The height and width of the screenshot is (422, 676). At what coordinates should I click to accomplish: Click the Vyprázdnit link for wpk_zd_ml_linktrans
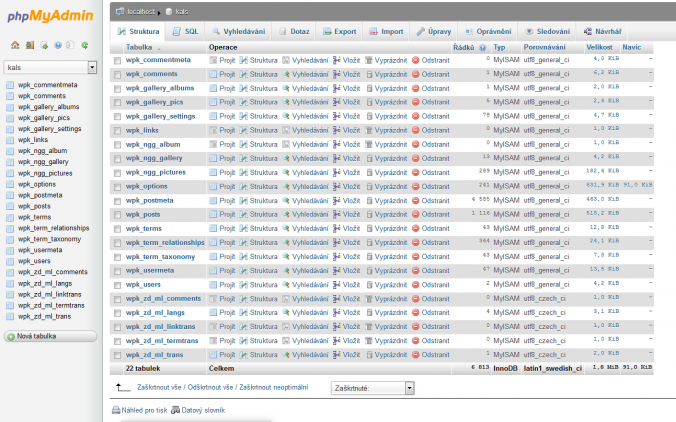click(x=391, y=327)
